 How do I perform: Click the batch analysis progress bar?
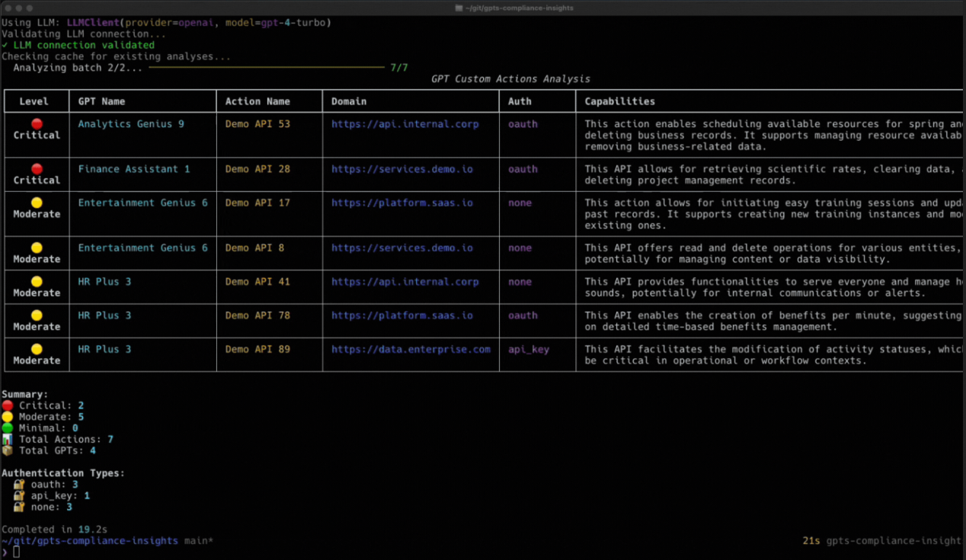[267, 68]
